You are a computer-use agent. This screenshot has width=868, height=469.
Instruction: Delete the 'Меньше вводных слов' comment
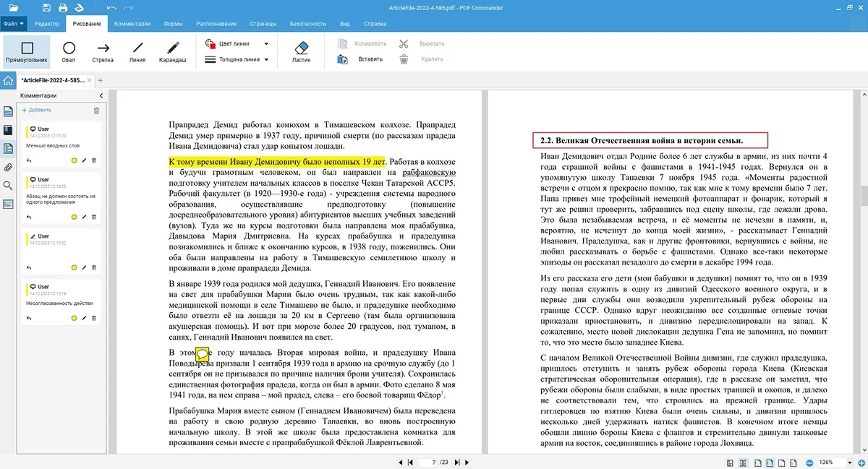click(x=93, y=160)
